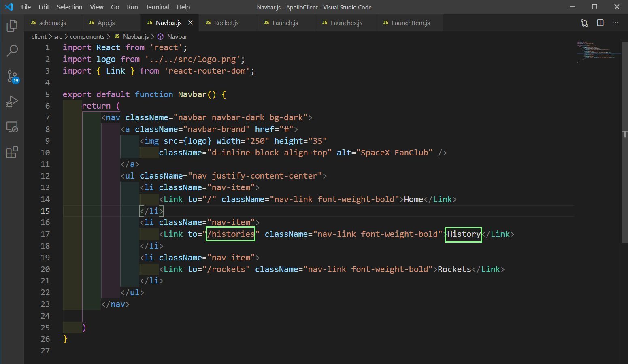This screenshot has height=364, width=628.
Task: Click the closing '</nav>' tag
Action: pos(115,304)
